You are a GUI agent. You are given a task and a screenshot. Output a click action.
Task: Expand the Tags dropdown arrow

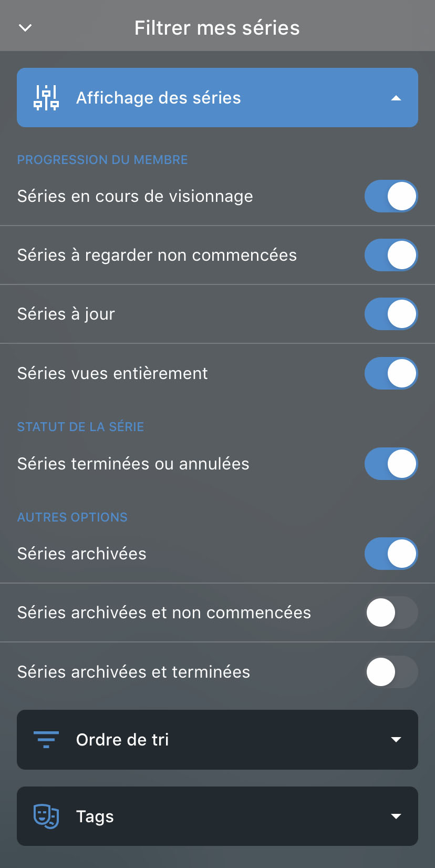click(396, 816)
